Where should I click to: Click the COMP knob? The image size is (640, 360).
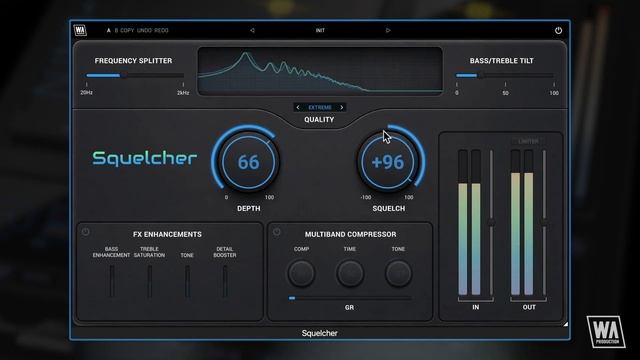click(x=301, y=273)
